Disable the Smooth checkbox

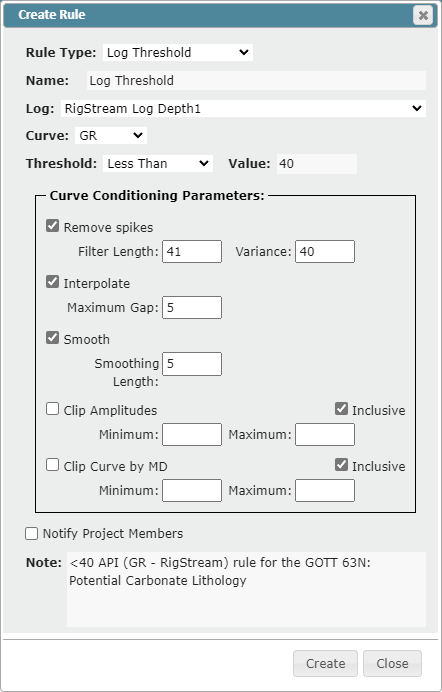pos(52,338)
